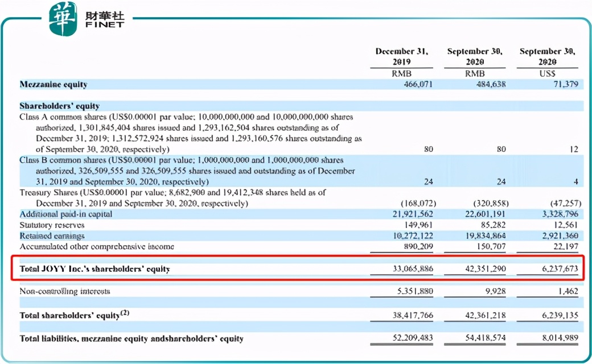Click Mezzanine equity value 466,071
The width and height of the screenshot is (592, 364).
(x=418, y=84)
